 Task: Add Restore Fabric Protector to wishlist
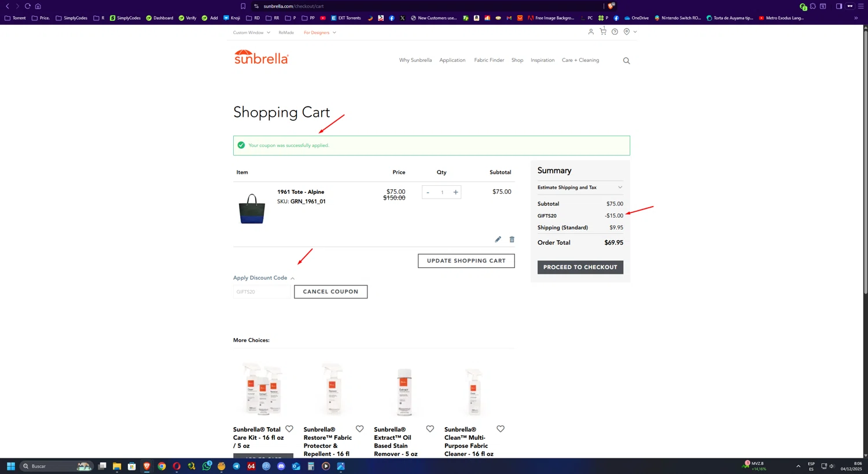point(359,429)
